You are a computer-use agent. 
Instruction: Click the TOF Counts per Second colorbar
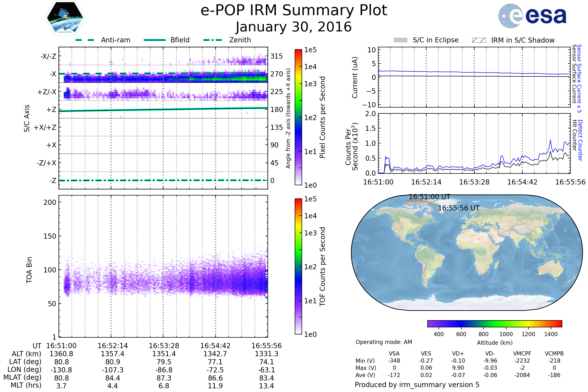[x=298, y=266]
